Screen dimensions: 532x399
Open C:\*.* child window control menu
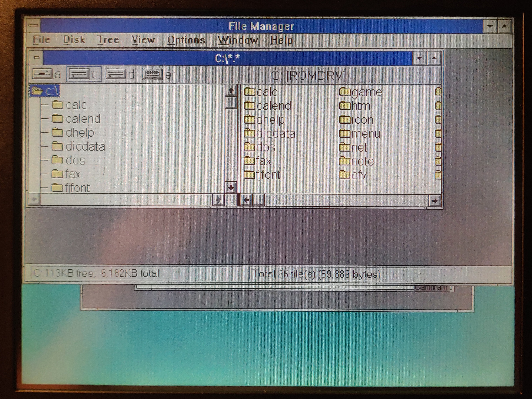click(36, 58)
